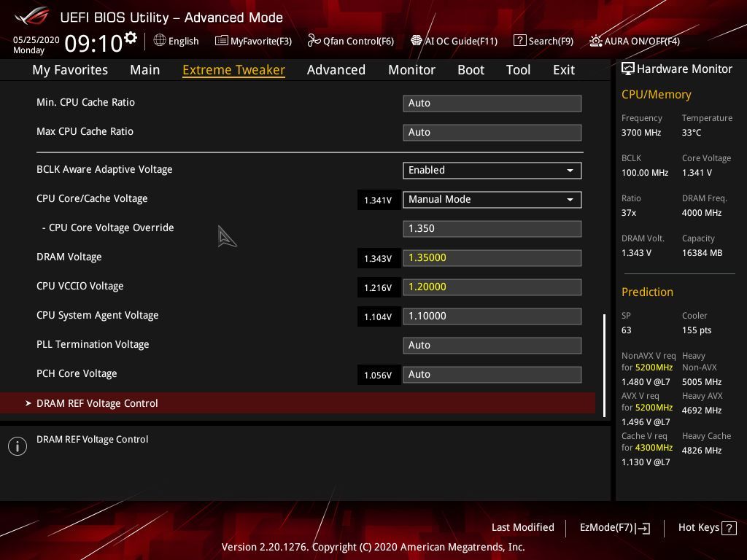Click the 1.341V CPU Core/Cache readout

(x=379, y=200)
